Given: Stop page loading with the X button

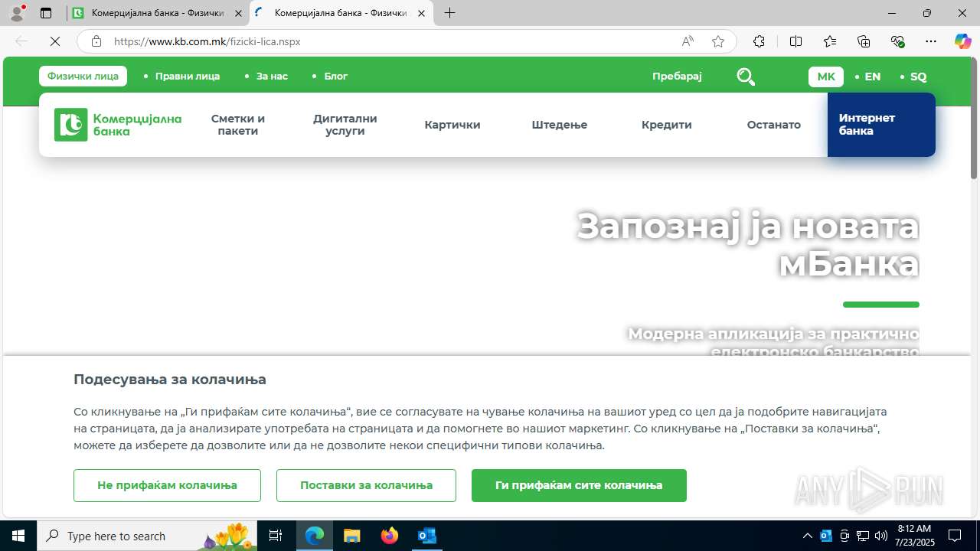Looking at the screenshot, I should tap(55, 41).
